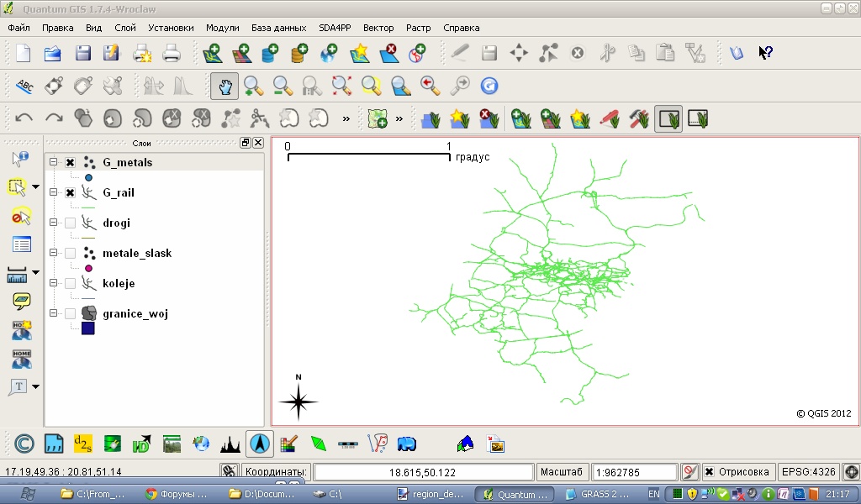
Task: Click the Identify Features tool
Action: click(x=21, y=159)
